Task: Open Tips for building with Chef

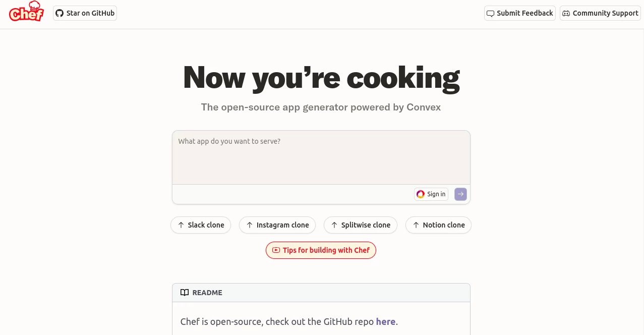Action: coord(321,250)
